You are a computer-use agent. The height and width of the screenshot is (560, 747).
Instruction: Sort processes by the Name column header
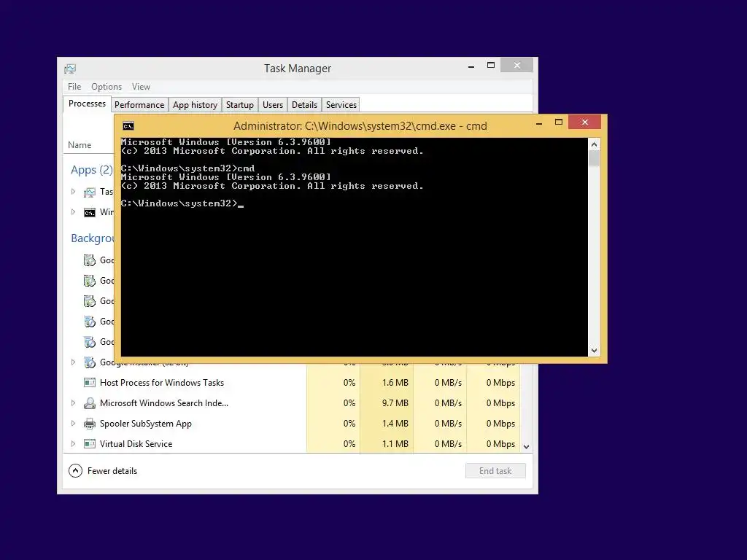coord(80,145)
